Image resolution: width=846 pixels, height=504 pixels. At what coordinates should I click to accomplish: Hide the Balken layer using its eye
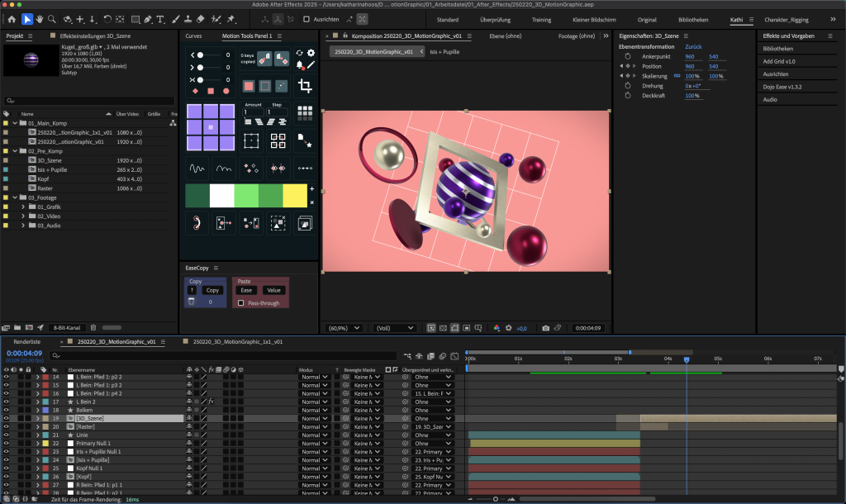click(x=6, y=410)
